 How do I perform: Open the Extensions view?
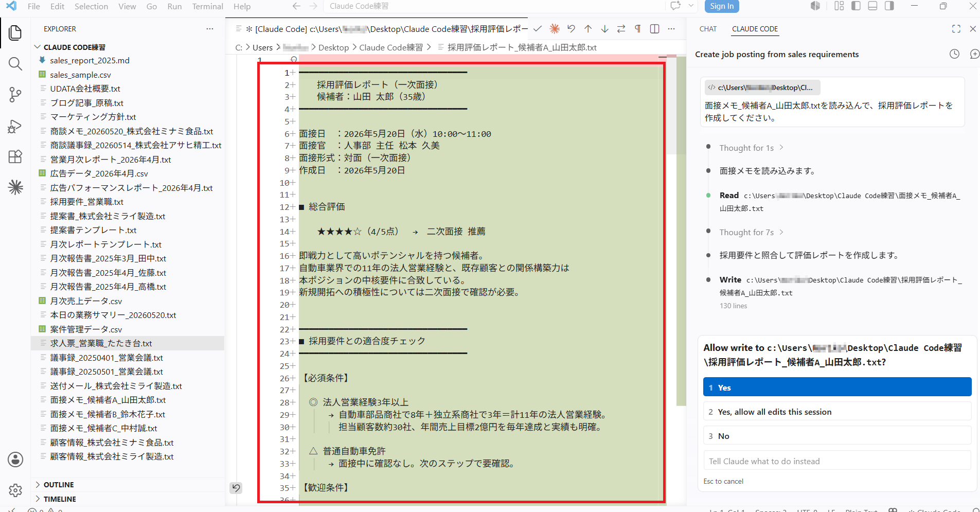(15, 157)
